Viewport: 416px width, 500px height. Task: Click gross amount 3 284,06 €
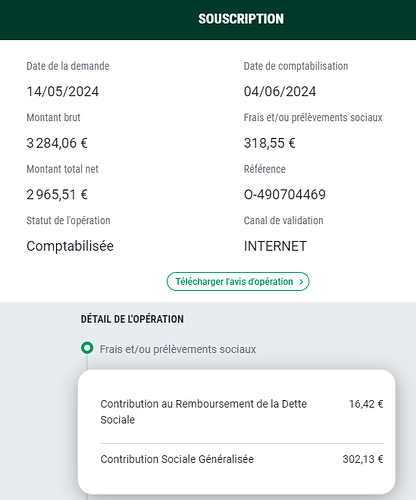[x=57, y=143]
